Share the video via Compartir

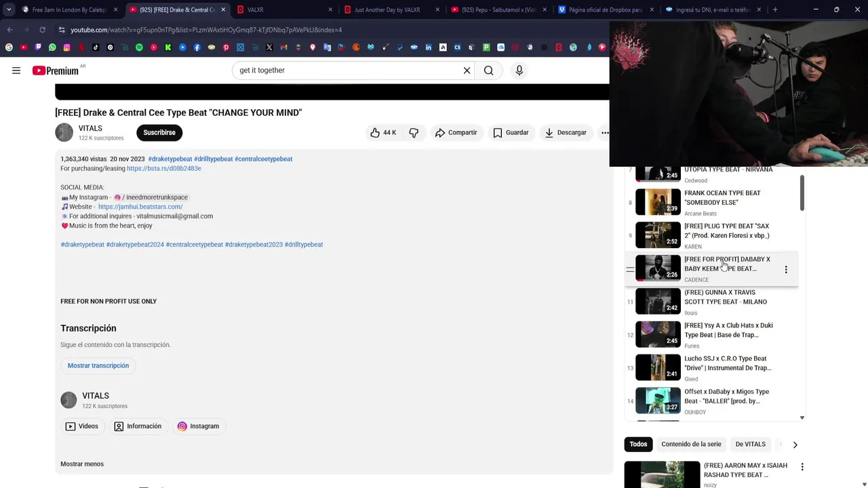[x=456, y=133]
